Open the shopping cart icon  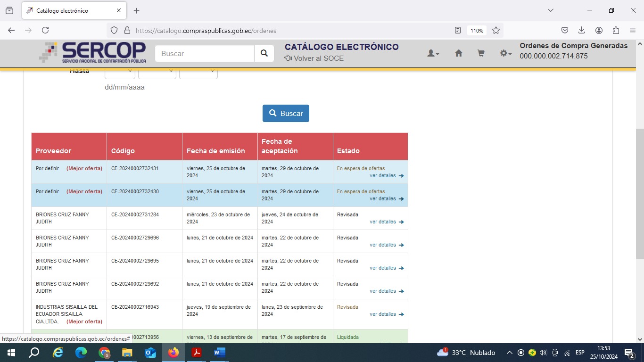481,54
